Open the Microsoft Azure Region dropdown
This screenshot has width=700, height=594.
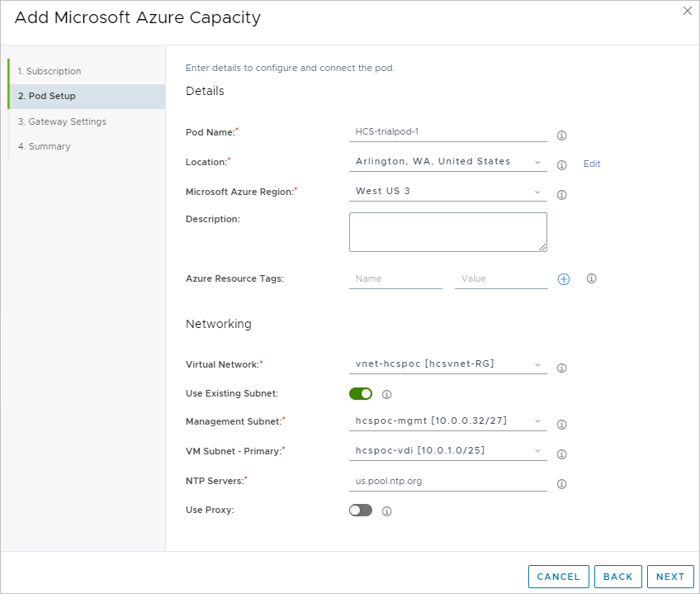click(447, 192)
